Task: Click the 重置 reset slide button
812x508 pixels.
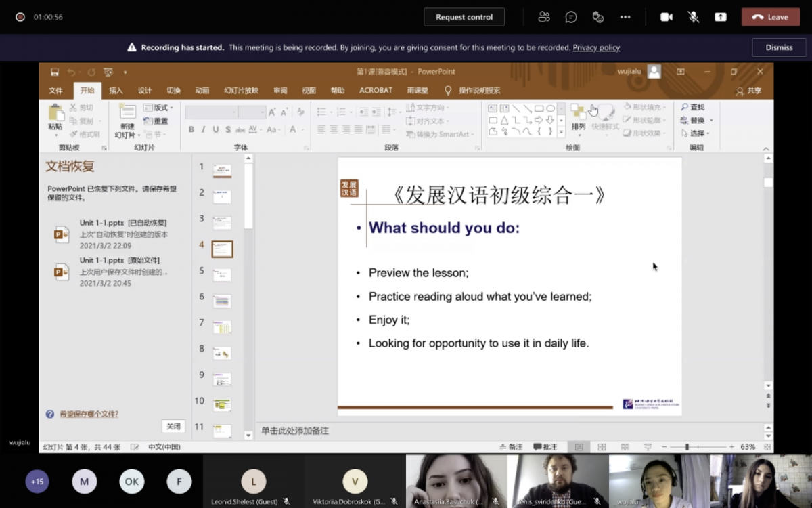Action: [x=156, y=121]
